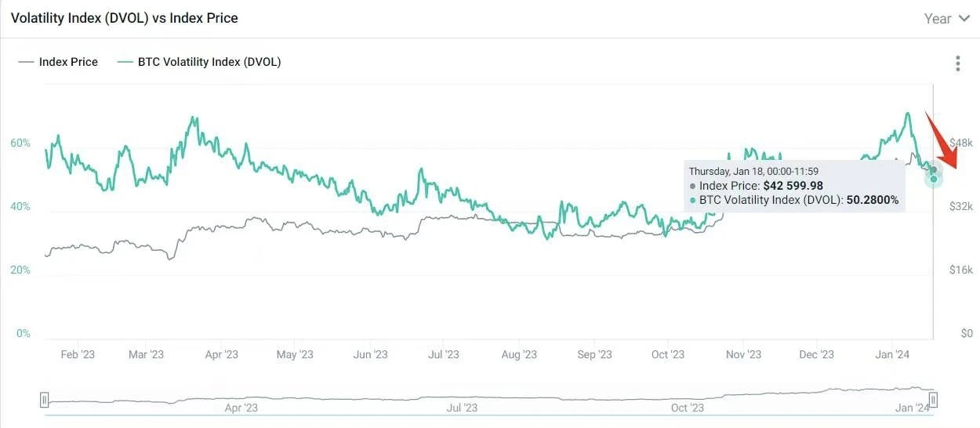Open the three-dot chart options menu

pyautogui.click(x=957, y=63)
